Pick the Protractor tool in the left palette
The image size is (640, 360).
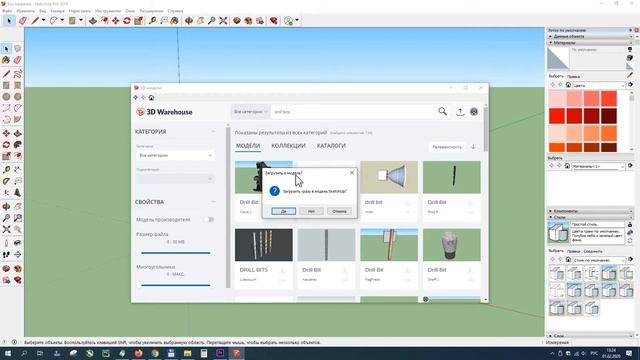6,181
